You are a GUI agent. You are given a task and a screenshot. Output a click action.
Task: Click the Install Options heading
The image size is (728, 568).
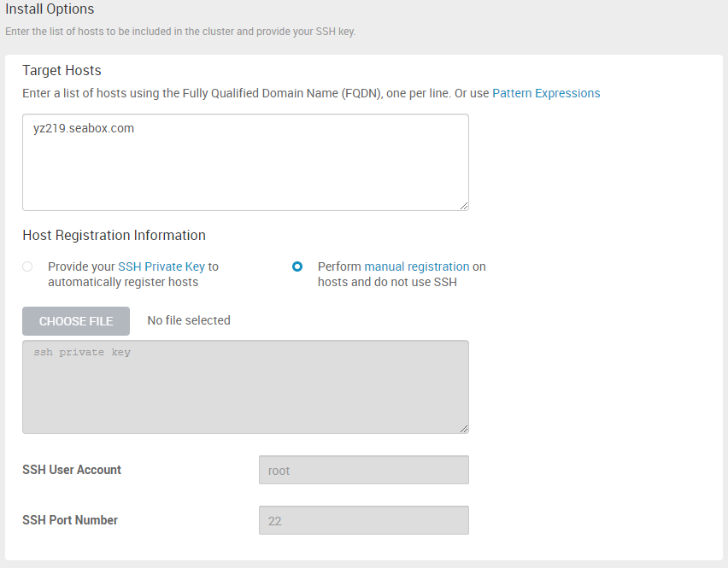pos(50,9)
